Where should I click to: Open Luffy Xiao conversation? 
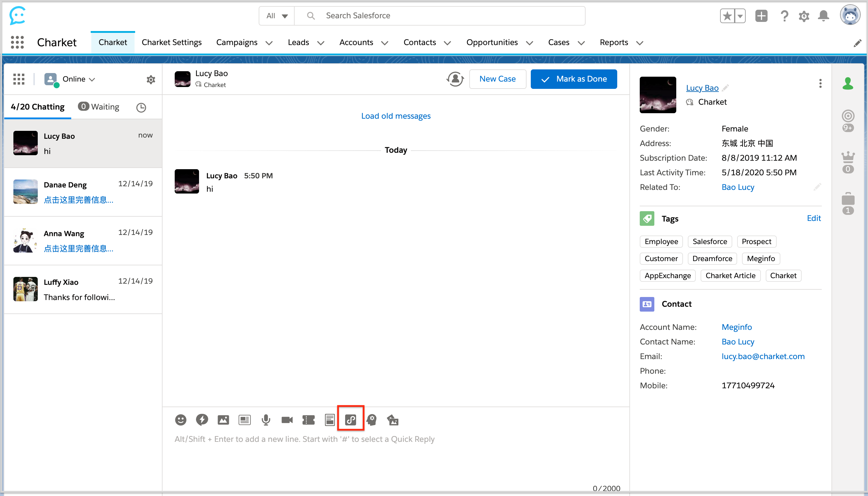click(x=83, y=290)
